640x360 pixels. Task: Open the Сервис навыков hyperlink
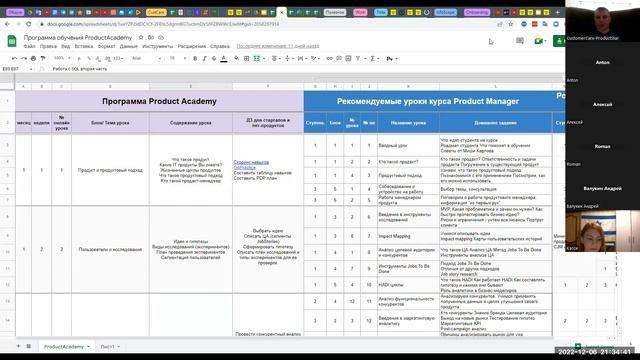[x=251, y=162]
